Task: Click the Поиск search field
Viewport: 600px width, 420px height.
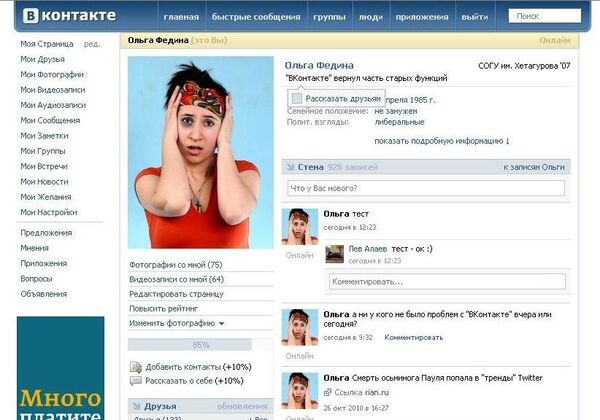Action: click(545, 16)
